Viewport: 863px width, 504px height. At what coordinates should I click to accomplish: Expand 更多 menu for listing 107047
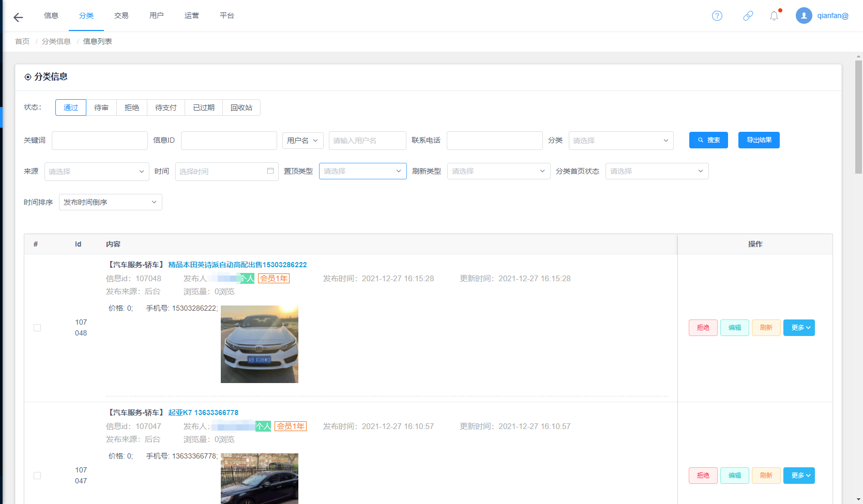coord(799,476)
